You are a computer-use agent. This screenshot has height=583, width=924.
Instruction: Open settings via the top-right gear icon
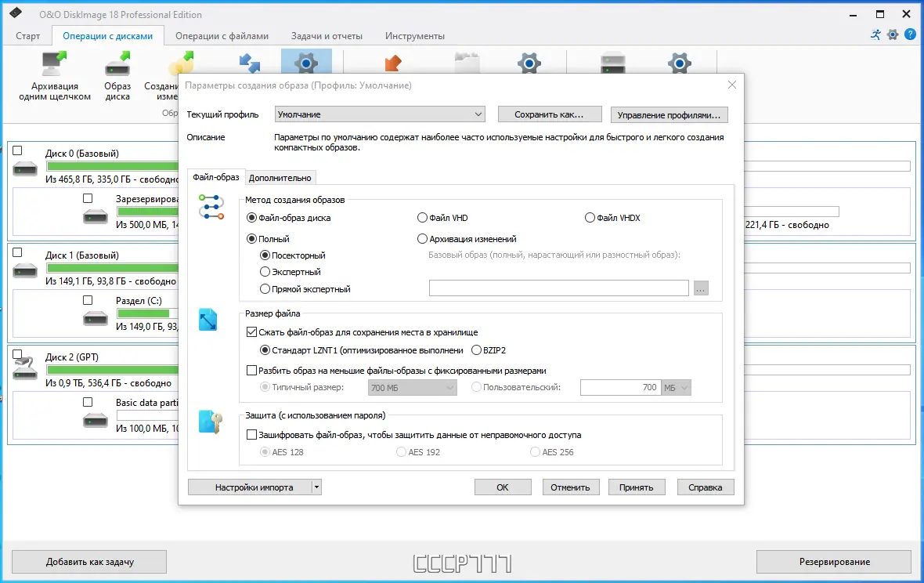pos(893,34)
